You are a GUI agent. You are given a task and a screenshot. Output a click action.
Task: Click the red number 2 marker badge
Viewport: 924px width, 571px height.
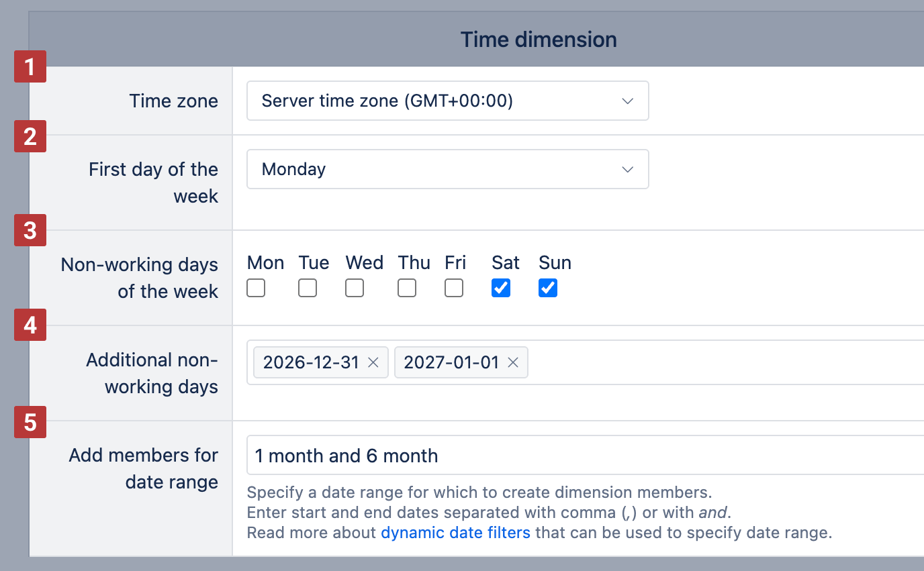pyautogui.click(x=30, y=136)
